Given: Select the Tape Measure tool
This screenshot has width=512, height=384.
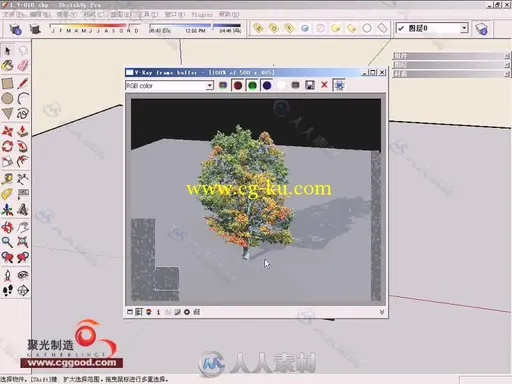Looking at the screenshot, I should coord(7,179).
